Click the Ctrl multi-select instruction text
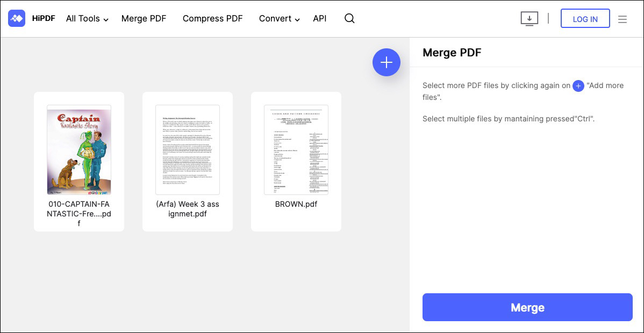This screenshot has height=333, width=644. coord(509,119)
